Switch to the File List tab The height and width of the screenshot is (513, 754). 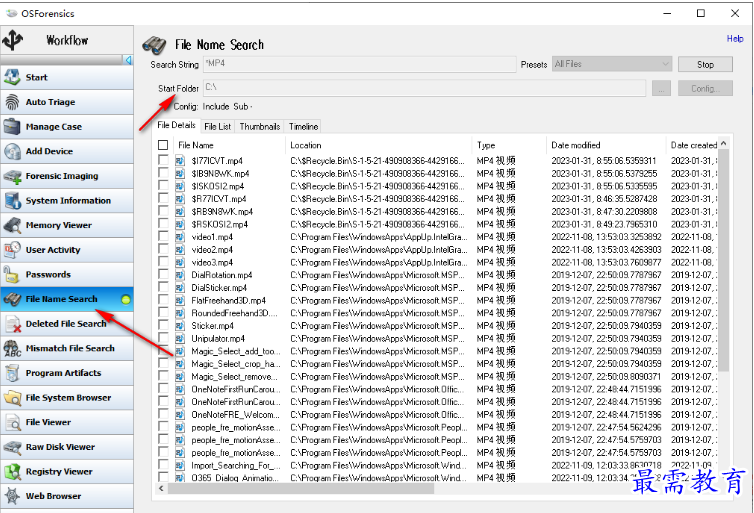click(x=217, y=126)
